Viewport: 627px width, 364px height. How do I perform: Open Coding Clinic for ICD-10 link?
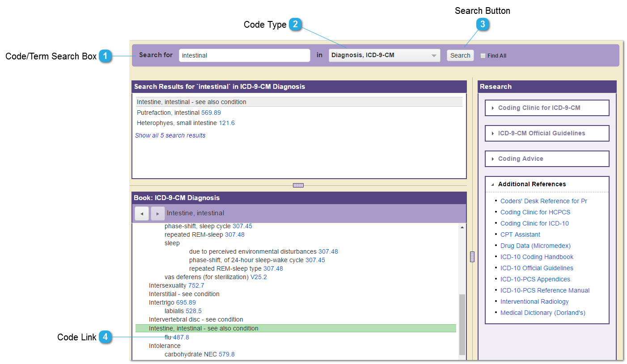click(x=534, y=223)
